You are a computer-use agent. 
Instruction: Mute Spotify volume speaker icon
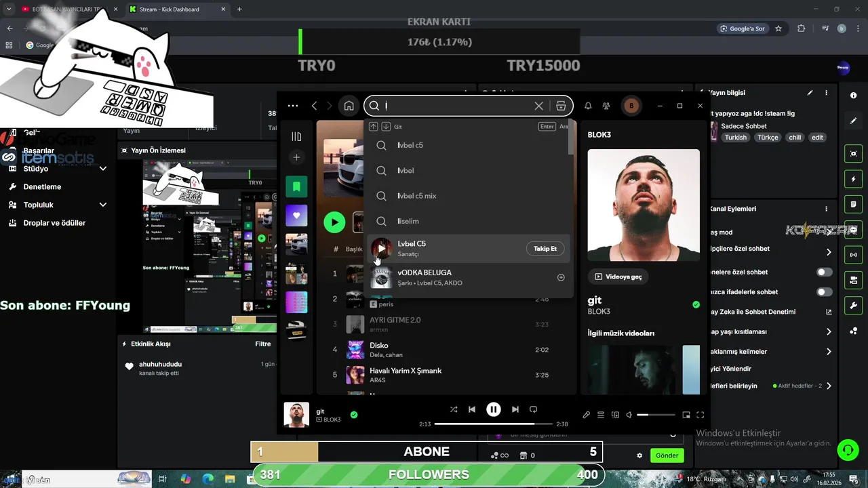(x=629, y=415)
